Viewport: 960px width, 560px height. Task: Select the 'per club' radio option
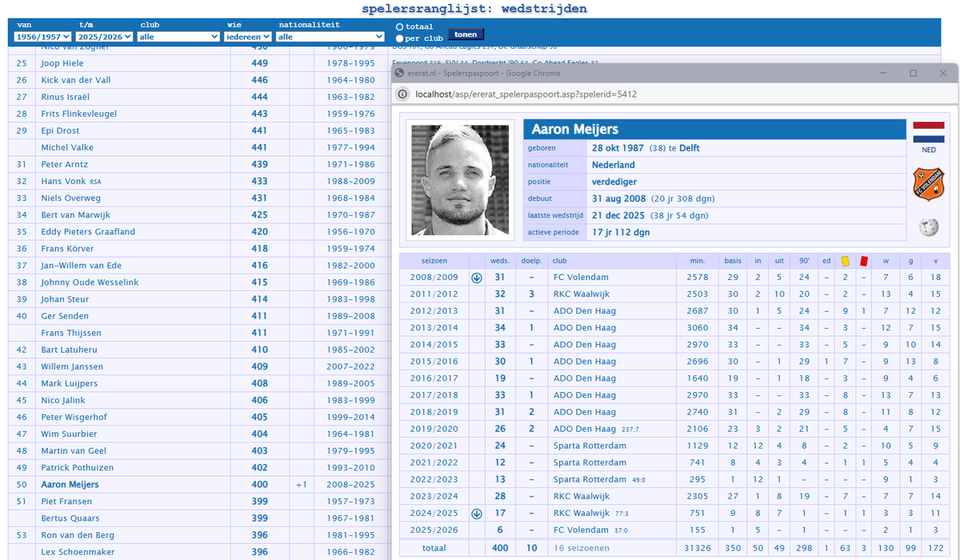coord(400,38)
